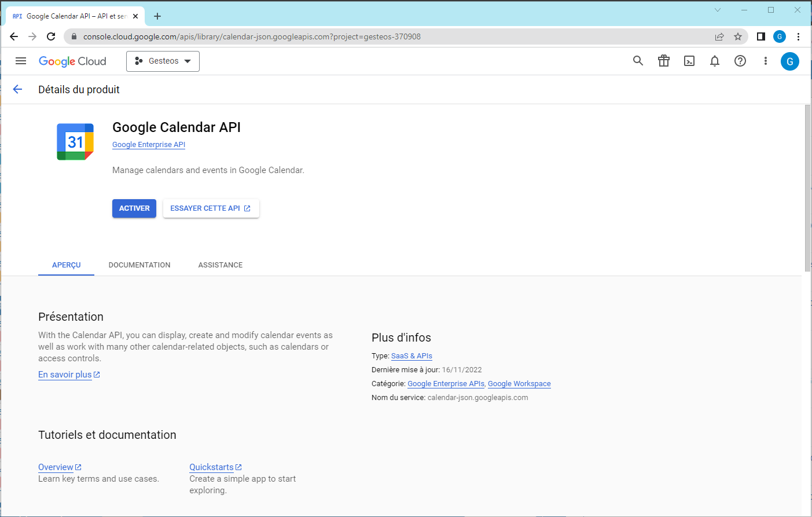Open the free trial gift icon
The height and width of the screenshot is (517, 812).
click(663, 61)
